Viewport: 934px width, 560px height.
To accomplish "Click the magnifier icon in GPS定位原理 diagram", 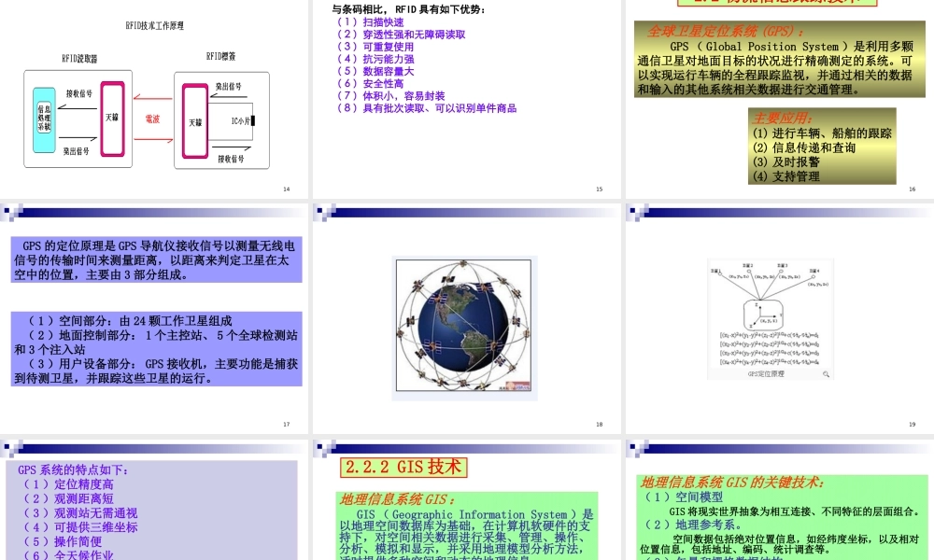I will 826,374.
